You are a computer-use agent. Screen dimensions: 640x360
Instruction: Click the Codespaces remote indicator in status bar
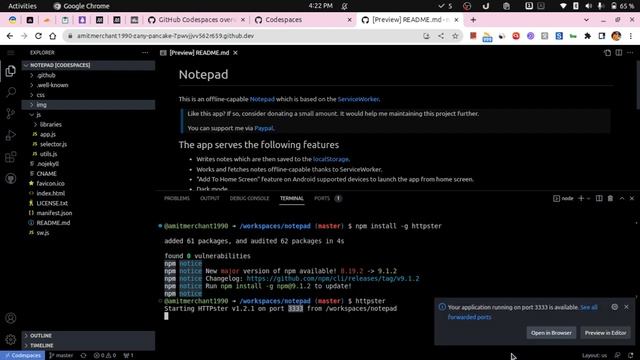click(23, 356)
